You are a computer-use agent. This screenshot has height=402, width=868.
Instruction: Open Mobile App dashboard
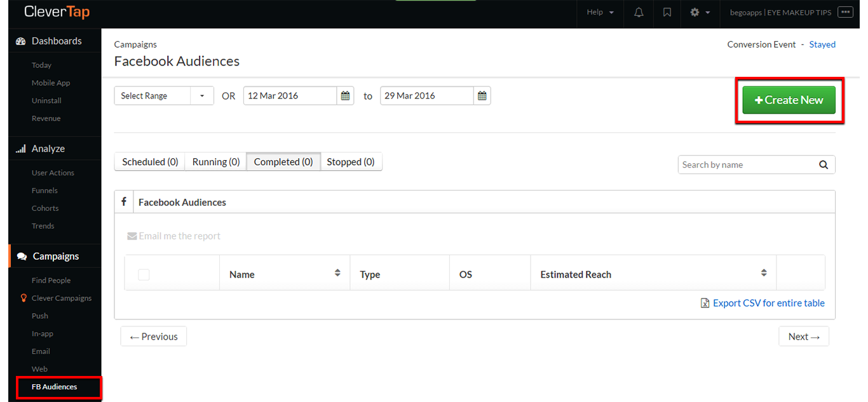click(51, 83)
